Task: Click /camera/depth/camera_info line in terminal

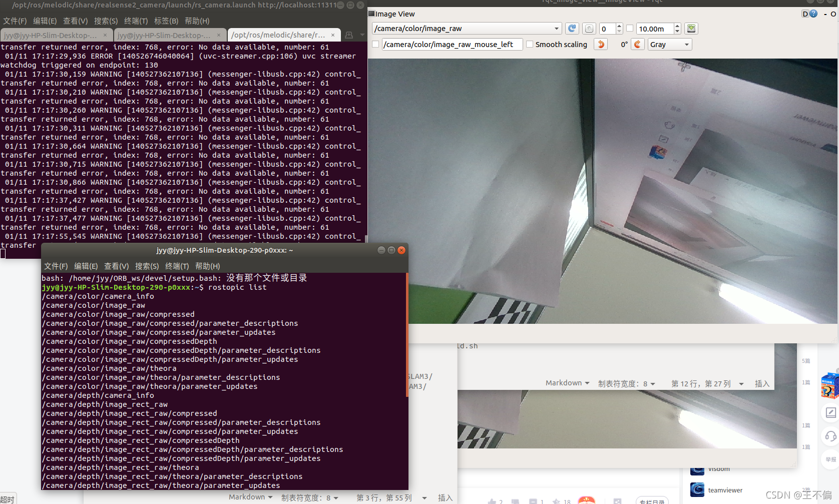Action: pos(98,395)
